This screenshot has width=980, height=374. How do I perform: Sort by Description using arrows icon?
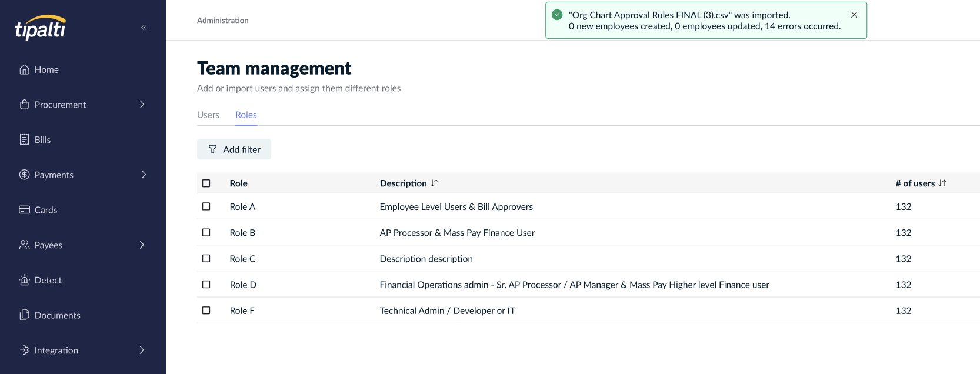pos(434,183)
